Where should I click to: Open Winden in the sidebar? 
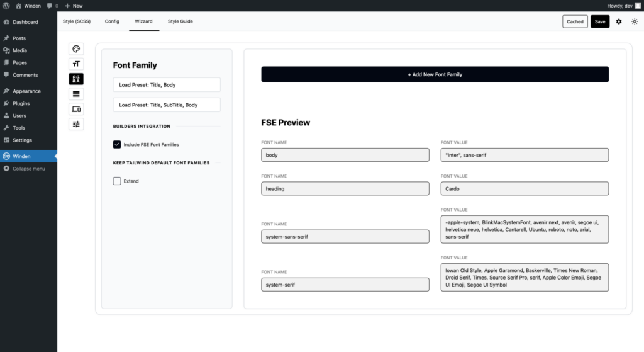point(28,156)
